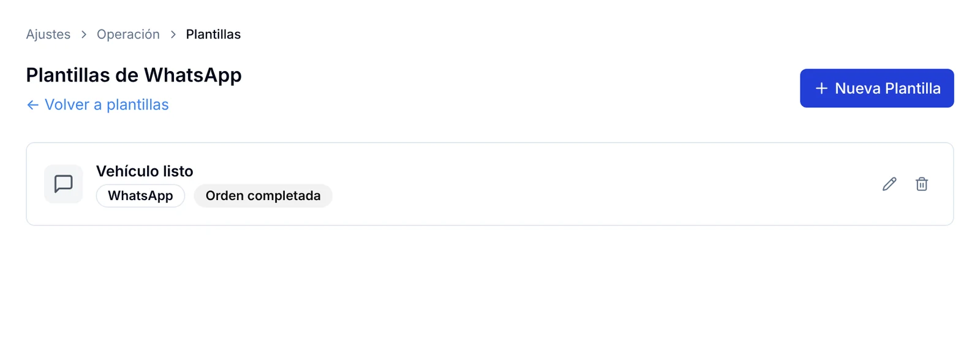
Task: Click the WhatsApp channel badge
Action: coord(140,196)
